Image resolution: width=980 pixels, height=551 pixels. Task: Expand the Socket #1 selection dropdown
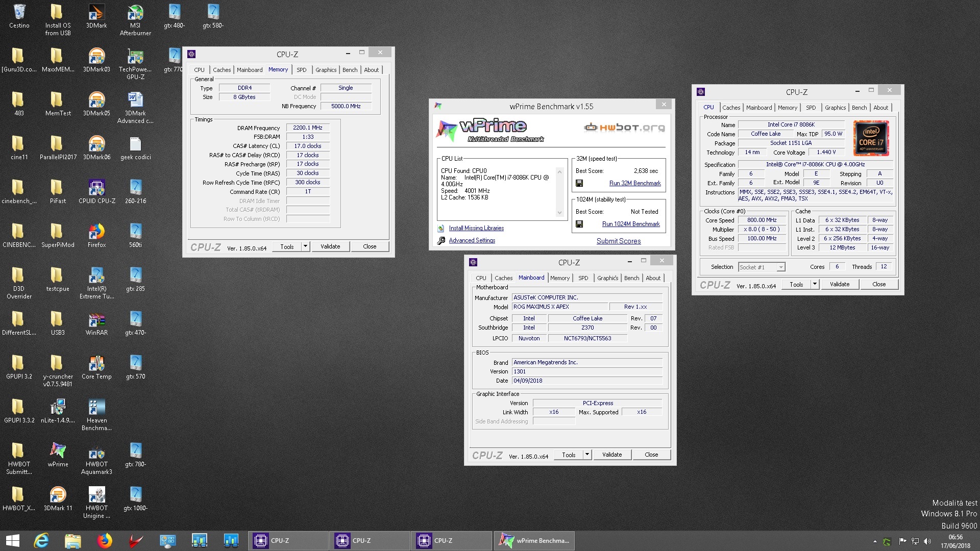tap(780, 267)
